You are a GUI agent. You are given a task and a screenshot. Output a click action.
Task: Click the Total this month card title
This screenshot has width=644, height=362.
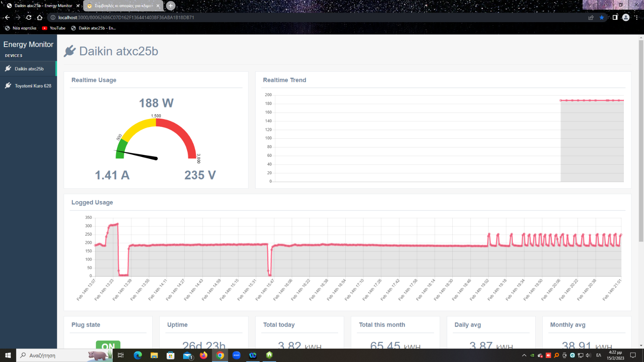click(382, 325)
